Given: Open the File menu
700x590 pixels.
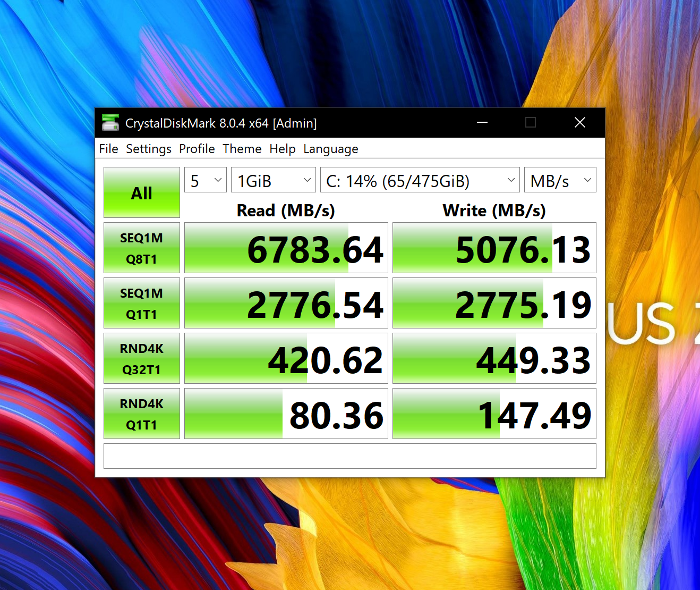Looking at the screenshot, I should point(108,149).
